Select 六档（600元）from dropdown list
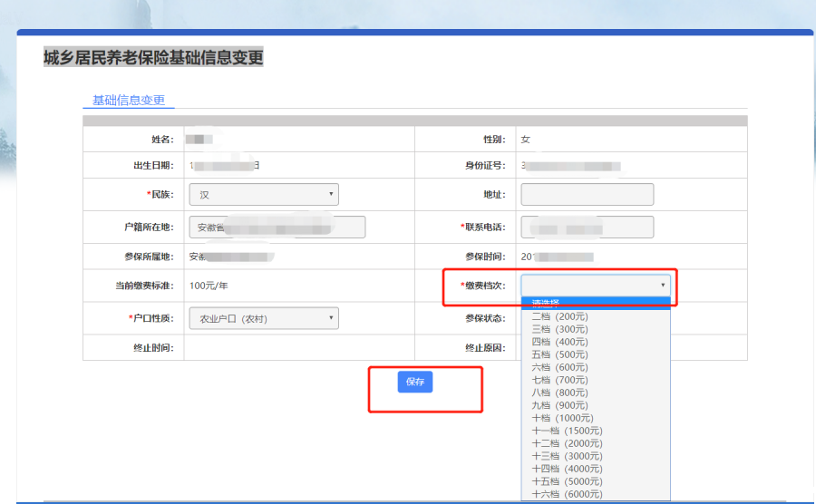Screen dimensions: 816x504 [559, 367]
